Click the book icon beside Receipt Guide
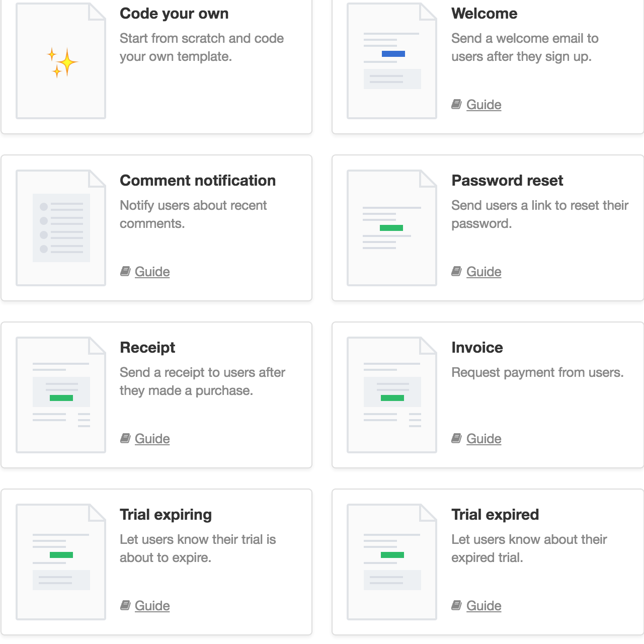This screenshot has width=644, height=644. (x=125, y=438)
